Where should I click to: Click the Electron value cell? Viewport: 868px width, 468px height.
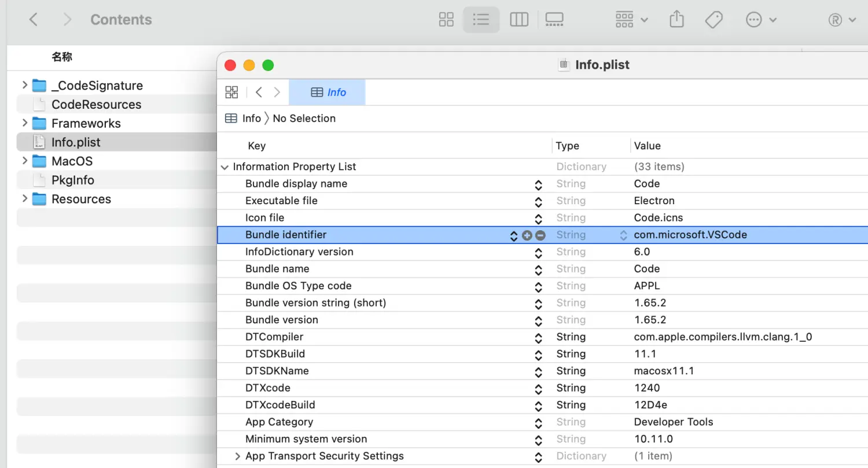coord(654,201)
